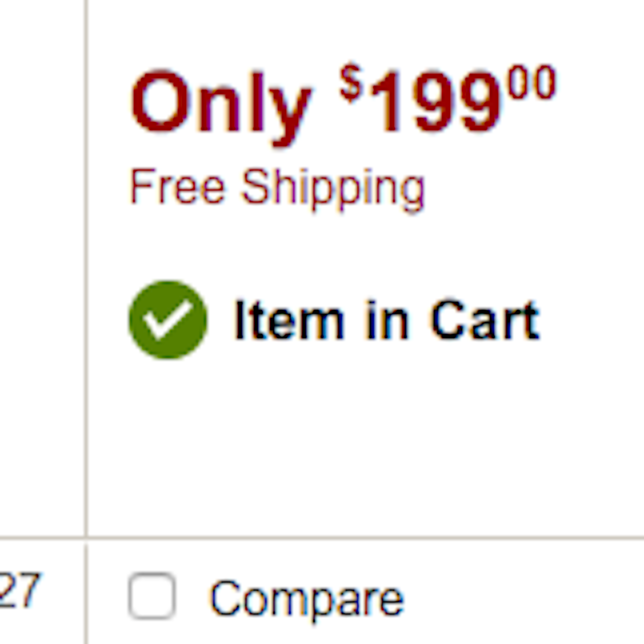Click the green checkmark cart icon
This screenshot has width=644, height=644.
point(168,320)
